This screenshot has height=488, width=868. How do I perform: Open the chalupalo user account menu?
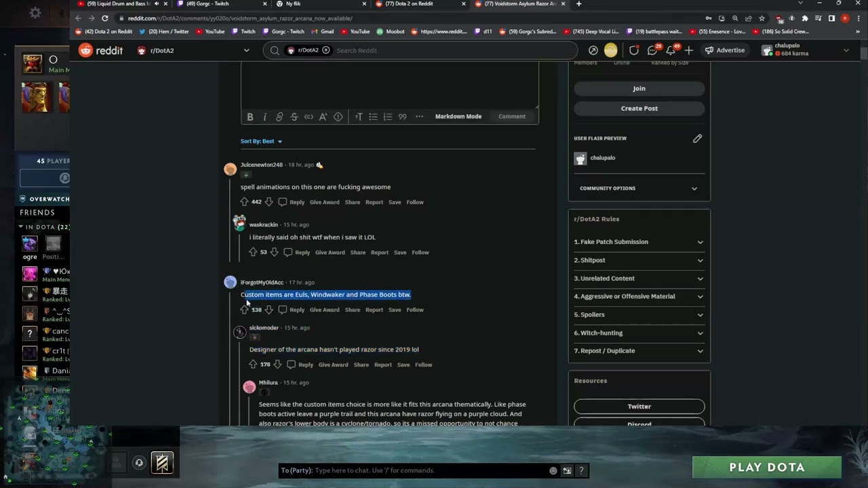click(x=806, y=50)
